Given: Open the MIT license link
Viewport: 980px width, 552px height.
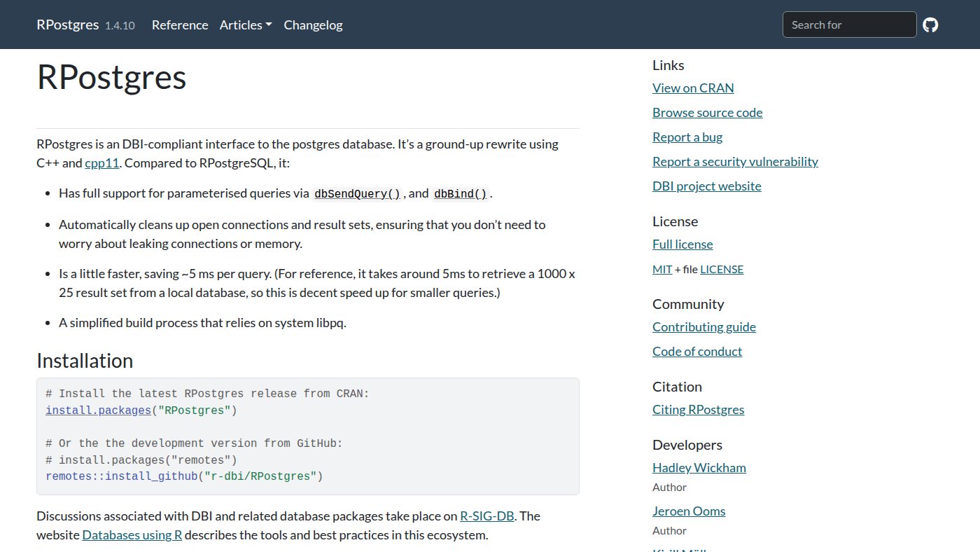Looking at the screenshot, I should pos(662,269).
